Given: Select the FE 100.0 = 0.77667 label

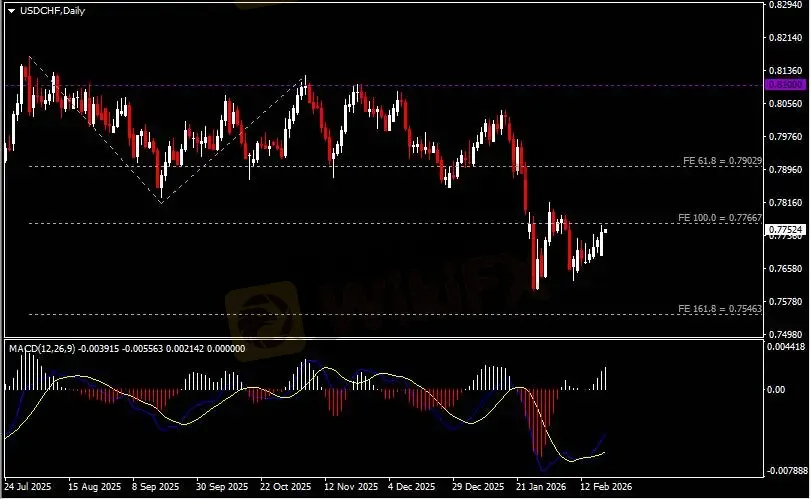Looking at the screenshot, I should pyautogui.click(x=720, y=217).
